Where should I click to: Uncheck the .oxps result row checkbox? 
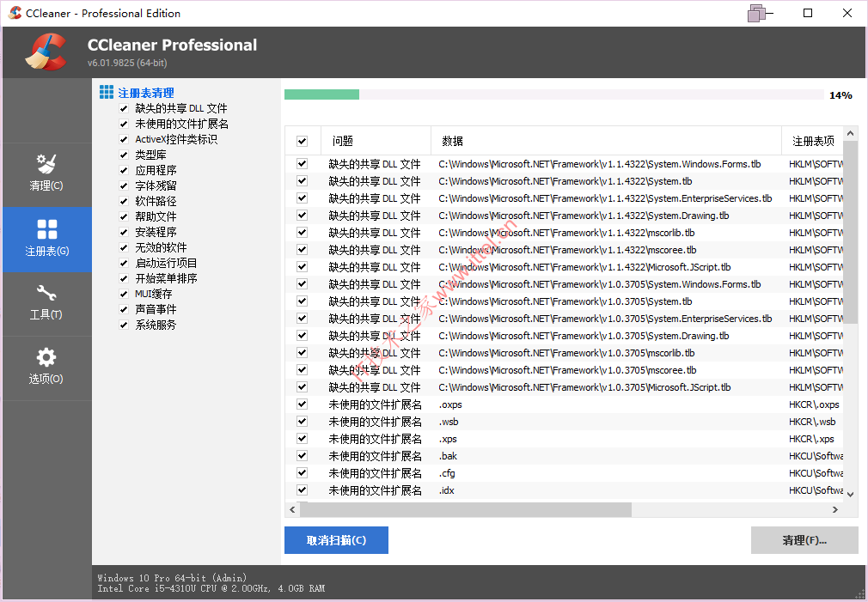point(303,404)
